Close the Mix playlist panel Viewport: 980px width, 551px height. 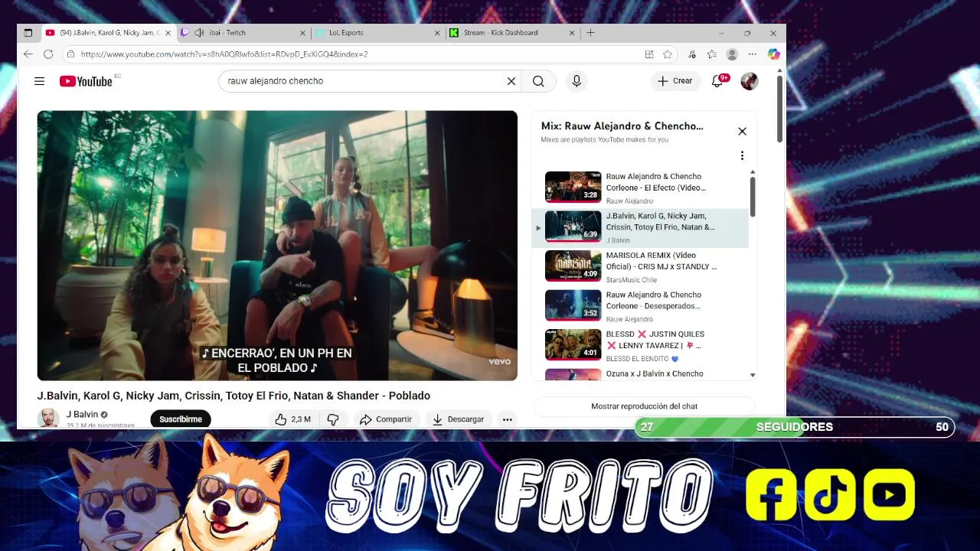pyautogui.click(x=742, y=132)
